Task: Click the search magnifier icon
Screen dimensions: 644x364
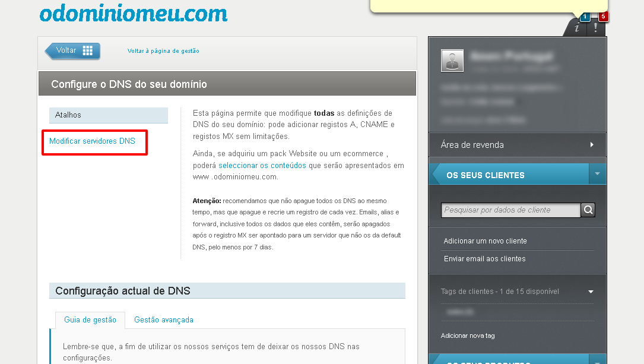Action: click(588, 210)
